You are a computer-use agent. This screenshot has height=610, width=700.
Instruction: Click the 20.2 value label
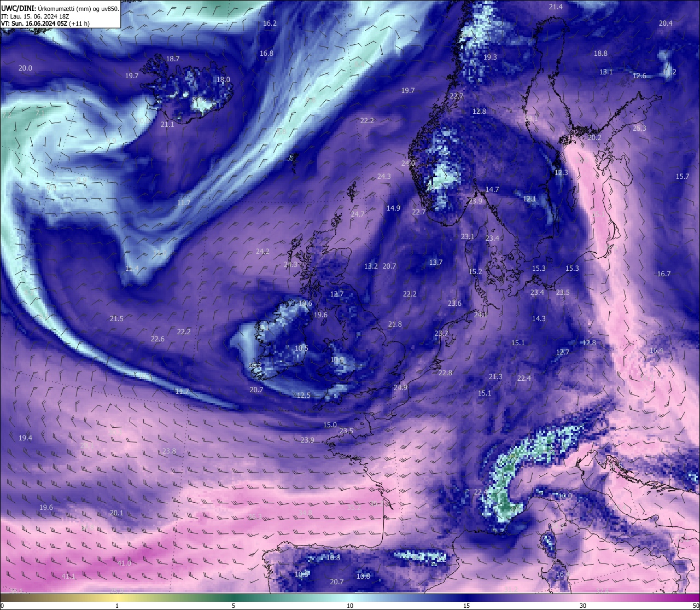(x=594, y=138)
